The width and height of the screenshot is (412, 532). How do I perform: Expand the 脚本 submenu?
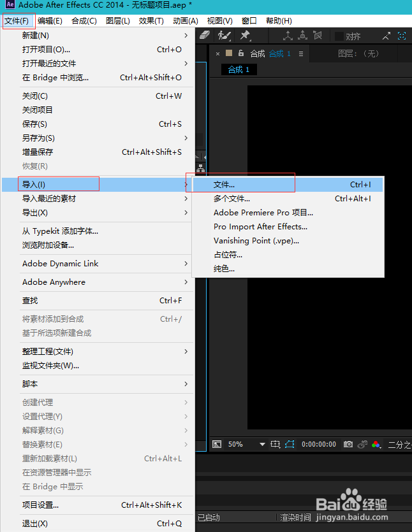[98, 384]
